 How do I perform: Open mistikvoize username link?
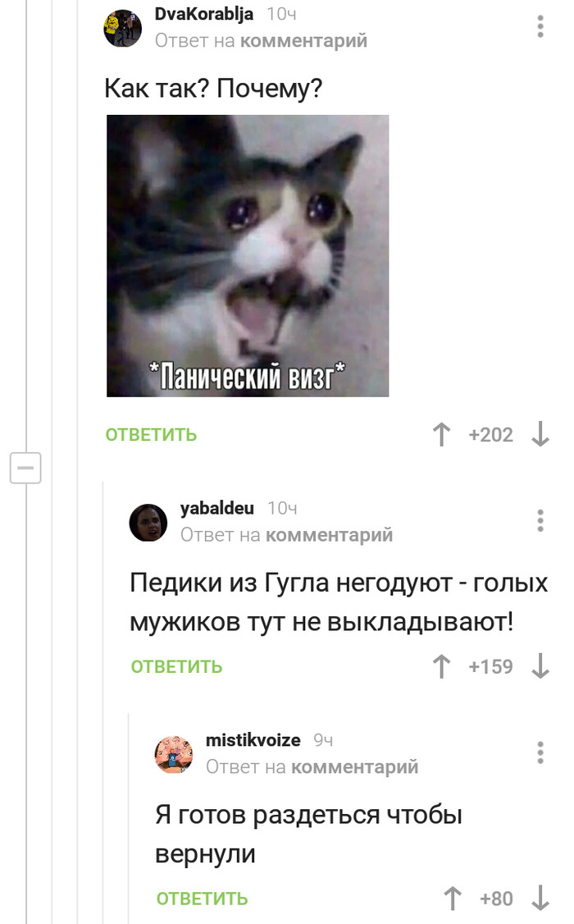coord(253,739)
